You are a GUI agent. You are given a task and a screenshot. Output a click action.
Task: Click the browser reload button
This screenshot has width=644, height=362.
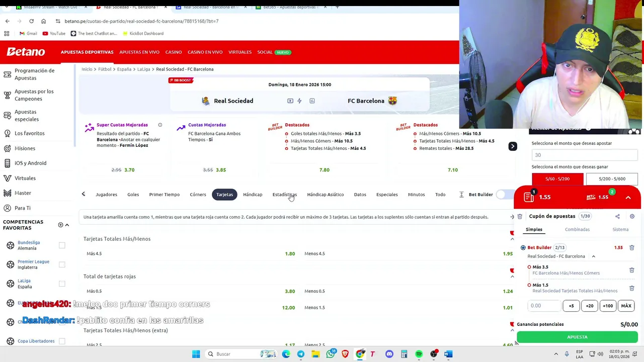pyautogui.click(x=31, y=21)
